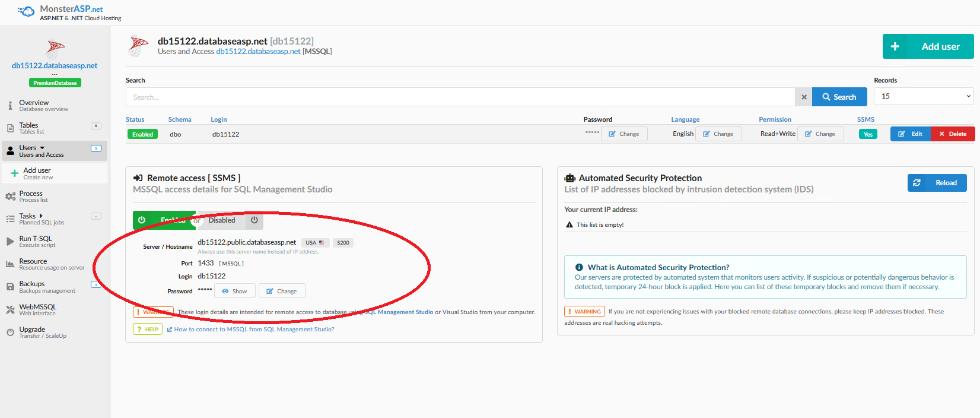Expand the Users menu arrow in sidebar
The width and height of the screenshot is (980, 418).
pos(42,148)
